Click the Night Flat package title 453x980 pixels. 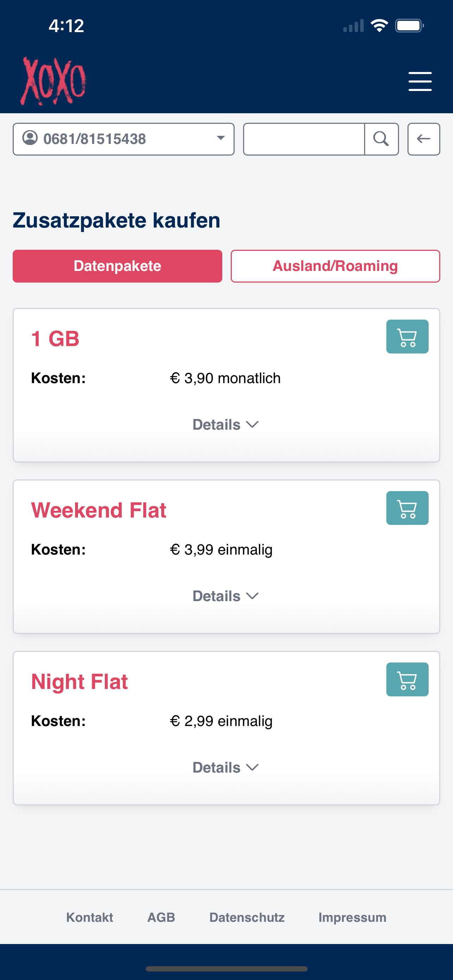click(79, 682)
